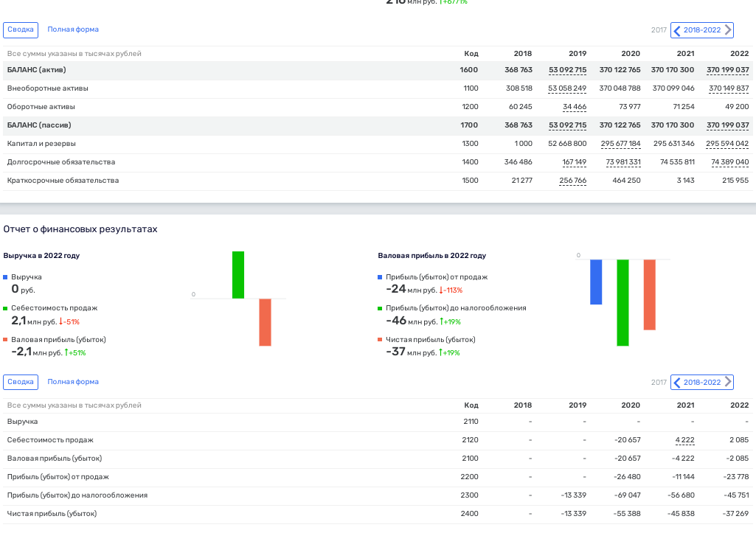This screenshot has width=756, height=533.
Task: Click the +19% indicator under Чистая прибыль (убыток)
Action: [x=449, y=353]
